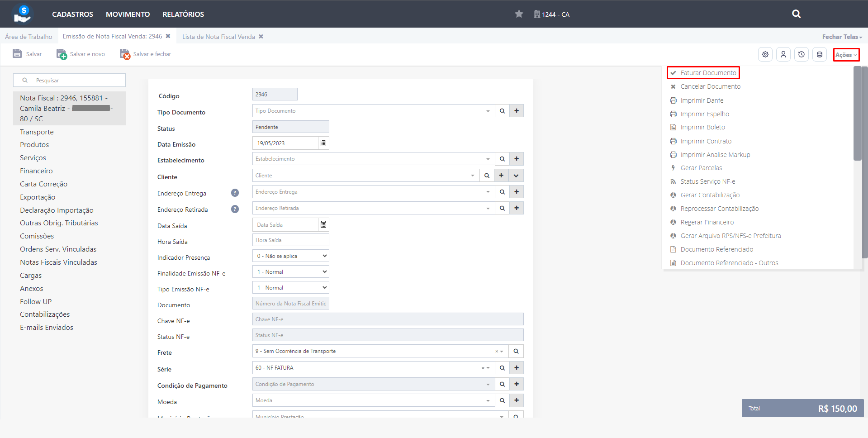Viewport: 868px width, 438px height.
Task: Click the application logo icon
Action: tap(22, 14)
